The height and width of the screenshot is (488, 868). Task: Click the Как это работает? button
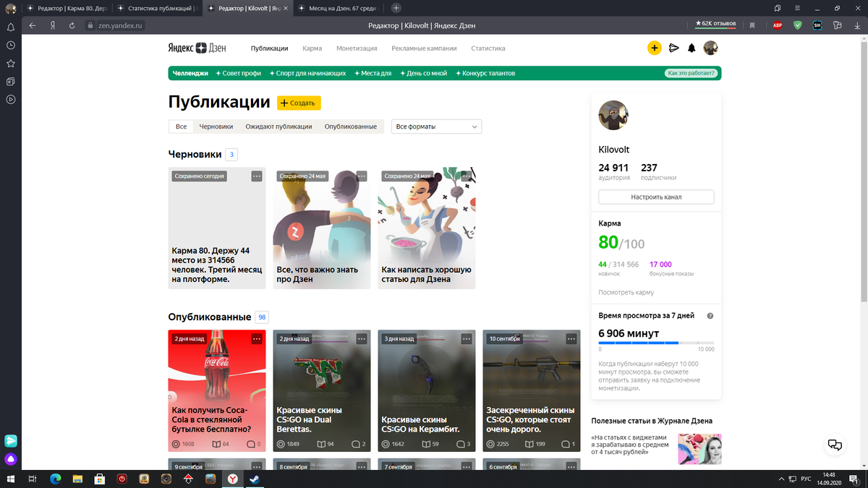pos(692,73)
